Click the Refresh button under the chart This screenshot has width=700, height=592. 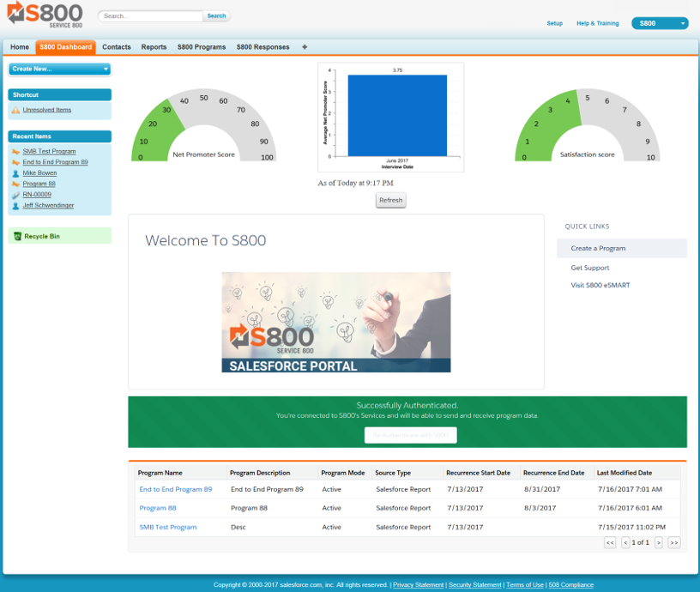(x=390, y=200)
